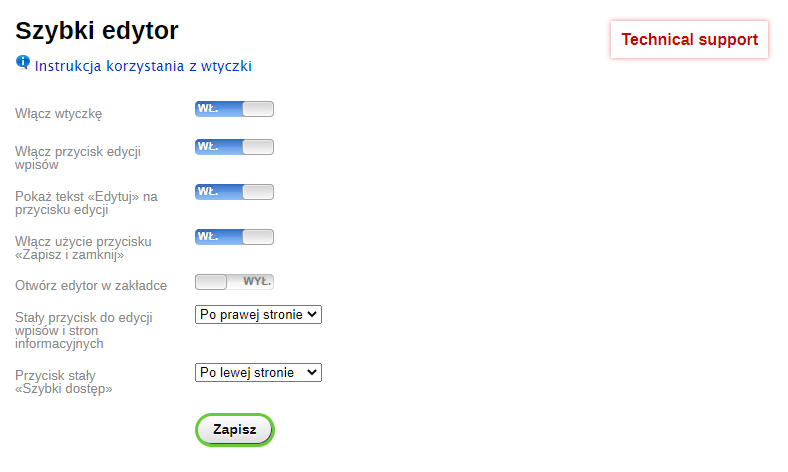The width and height of the screenshot is (788, 472).
Task: Click the "Stały przycisk do edycji wpisów" label text
Action: coord(83,330)
